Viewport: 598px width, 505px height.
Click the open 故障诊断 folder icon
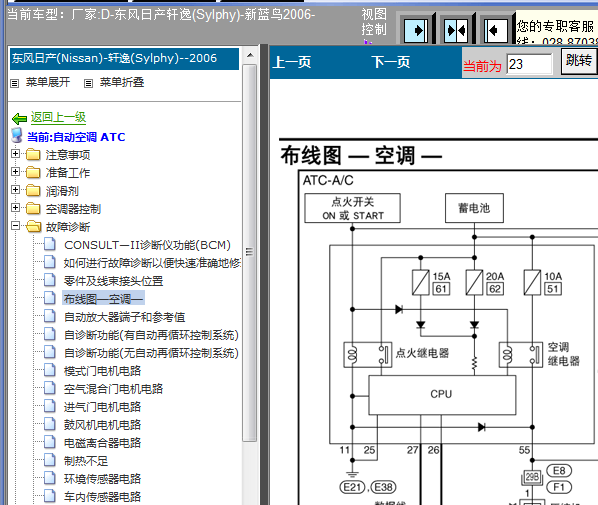(34, 227)
